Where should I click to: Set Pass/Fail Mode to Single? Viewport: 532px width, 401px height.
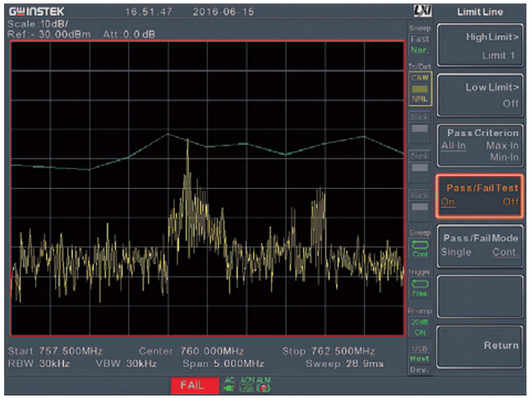coord(456,252)
